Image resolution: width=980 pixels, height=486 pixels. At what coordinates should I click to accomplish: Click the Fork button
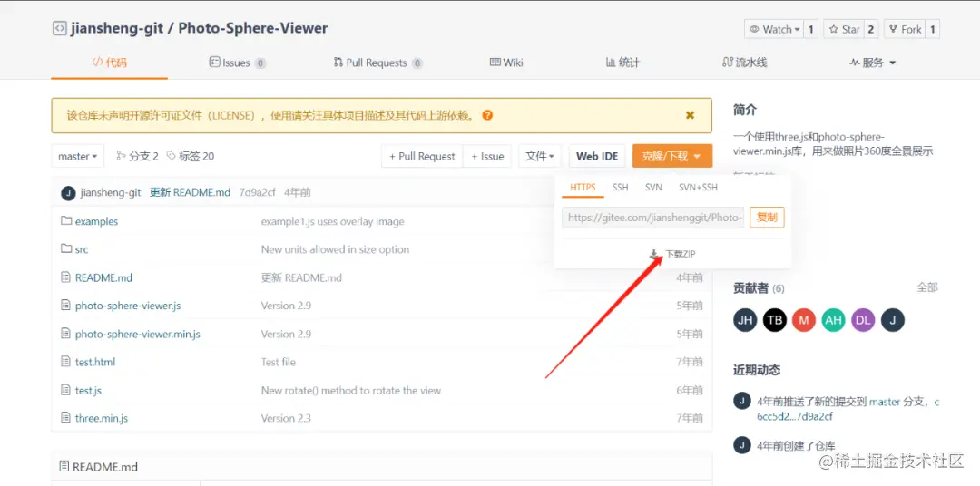click(x=905, y=29)
